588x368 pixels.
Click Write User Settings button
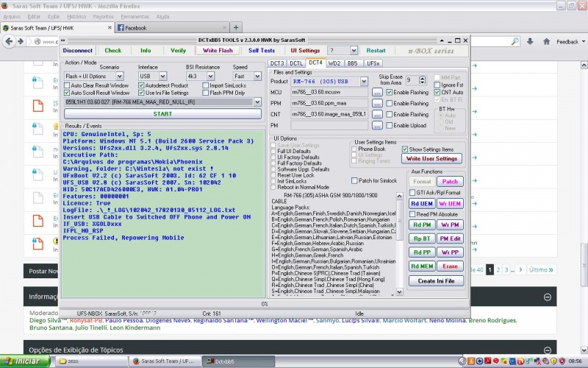coord(431,159)
